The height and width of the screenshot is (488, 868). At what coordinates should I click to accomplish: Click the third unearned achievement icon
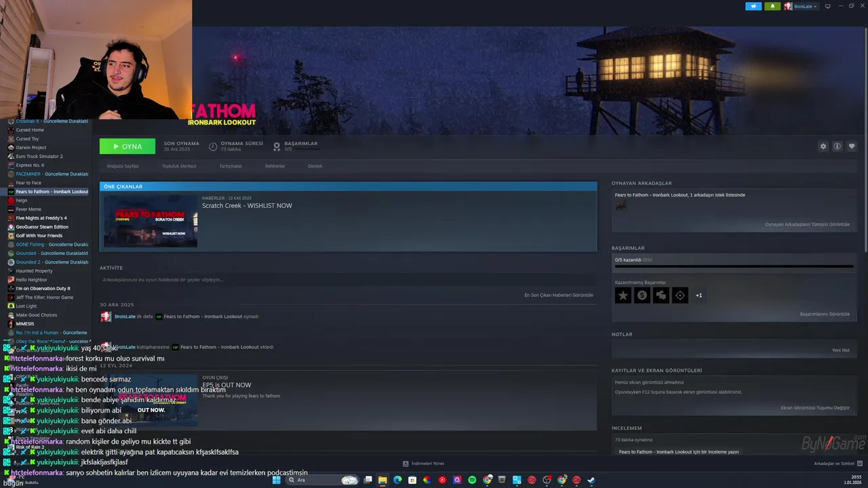point(660,295)
